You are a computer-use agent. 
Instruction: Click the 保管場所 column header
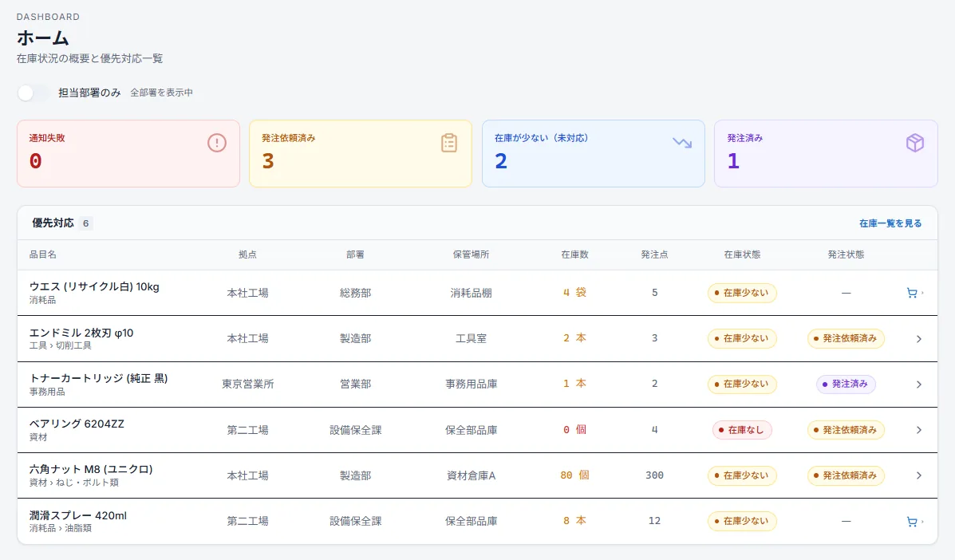pyautogui.click(x=471, y=254)
